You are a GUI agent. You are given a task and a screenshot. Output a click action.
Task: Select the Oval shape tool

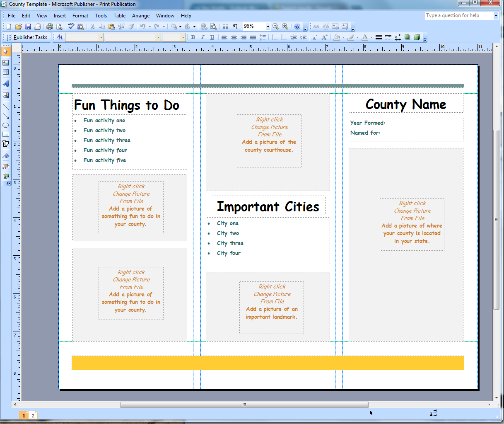point(6,125)
